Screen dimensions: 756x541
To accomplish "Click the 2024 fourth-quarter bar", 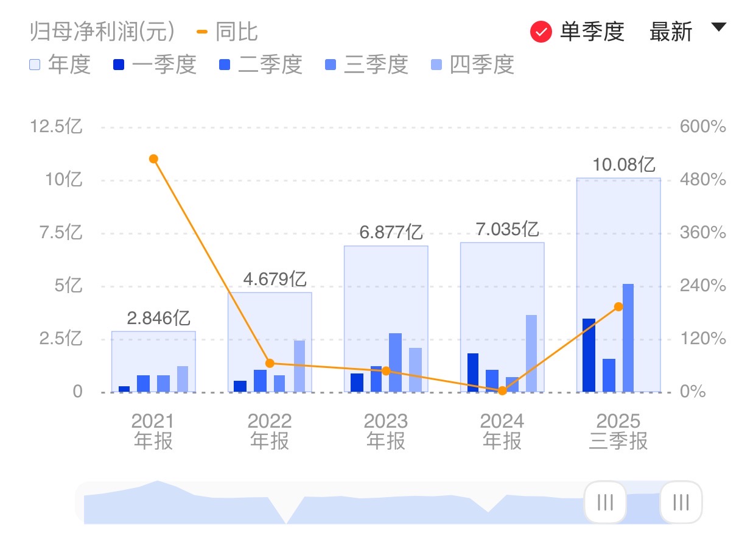I will [531, 353].
